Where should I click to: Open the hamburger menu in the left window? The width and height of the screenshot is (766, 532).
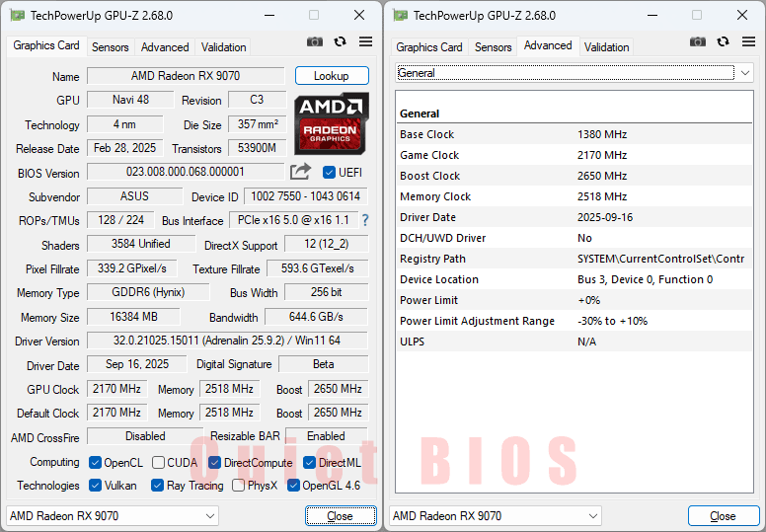coord(365,41)
